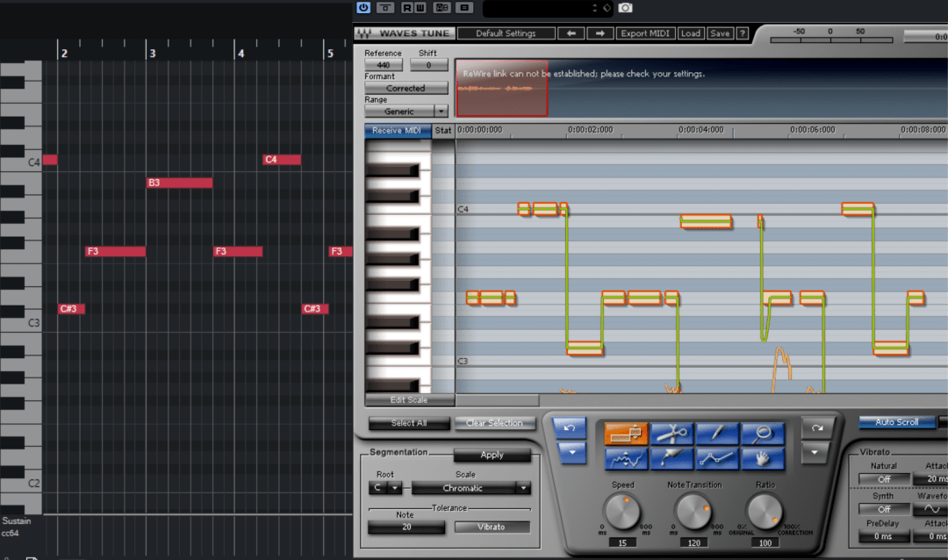The image size is (948, 560).
Task: Click the camera snapshot icon
Action: (625, 8)
